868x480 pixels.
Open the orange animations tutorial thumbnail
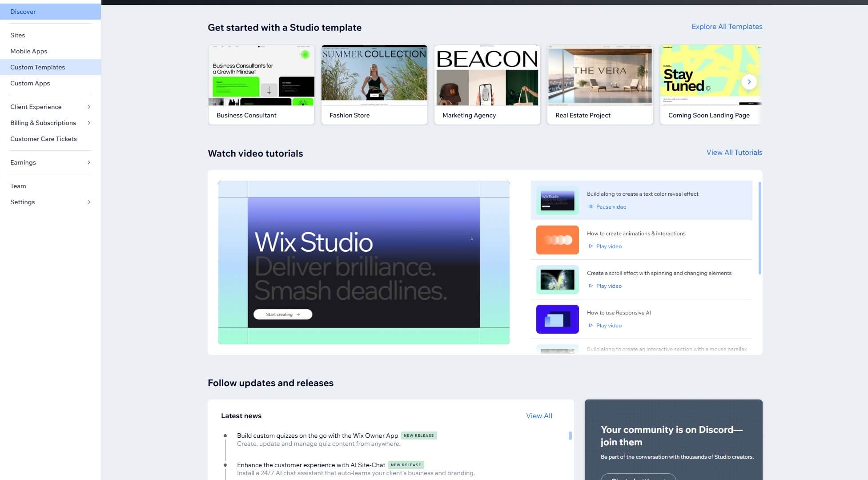click(557, 240)
